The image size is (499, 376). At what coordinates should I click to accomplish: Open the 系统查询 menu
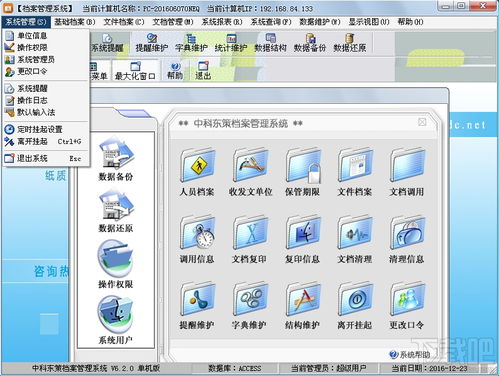[271, 22]
